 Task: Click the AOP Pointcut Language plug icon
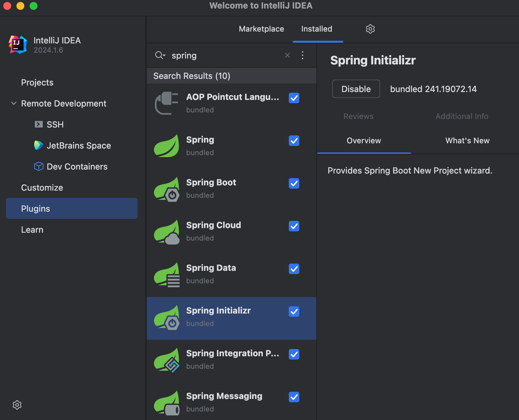[167, 103]
